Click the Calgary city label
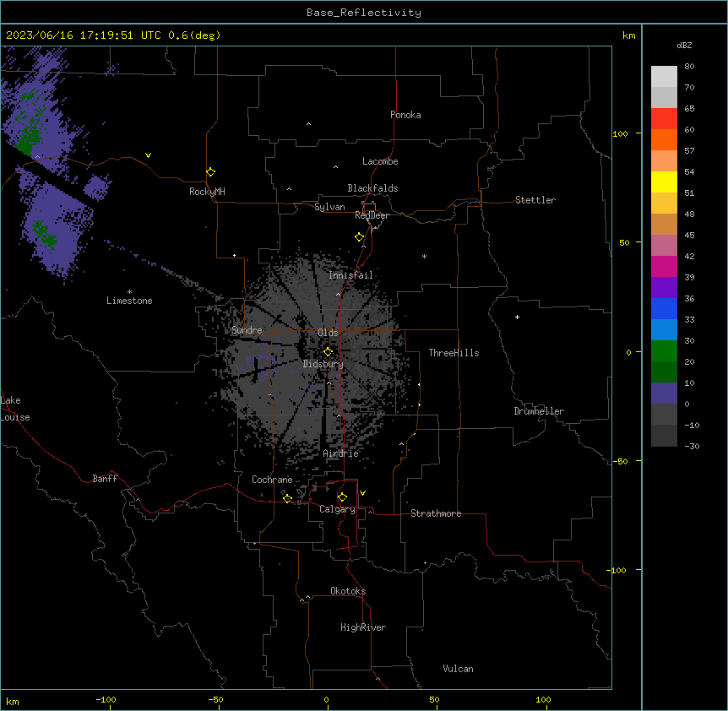This screenshot has width=728, height=711. tap(337, 509)
